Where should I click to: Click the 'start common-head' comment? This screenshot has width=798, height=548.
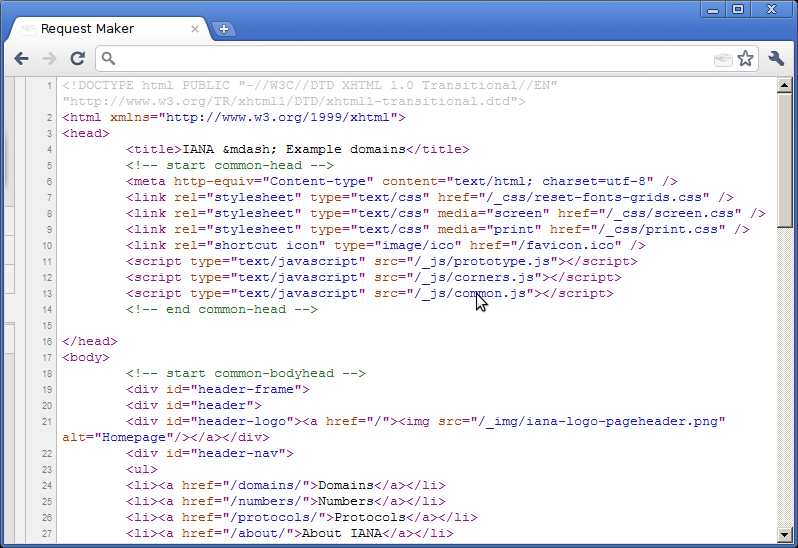[x=230, y=165]
